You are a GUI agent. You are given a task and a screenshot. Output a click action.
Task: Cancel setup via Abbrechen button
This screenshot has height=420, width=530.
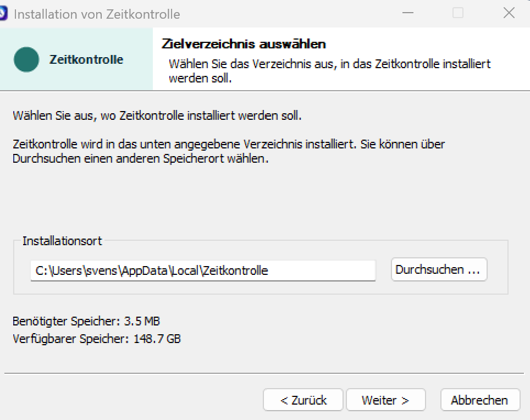[x=480, y=400]
